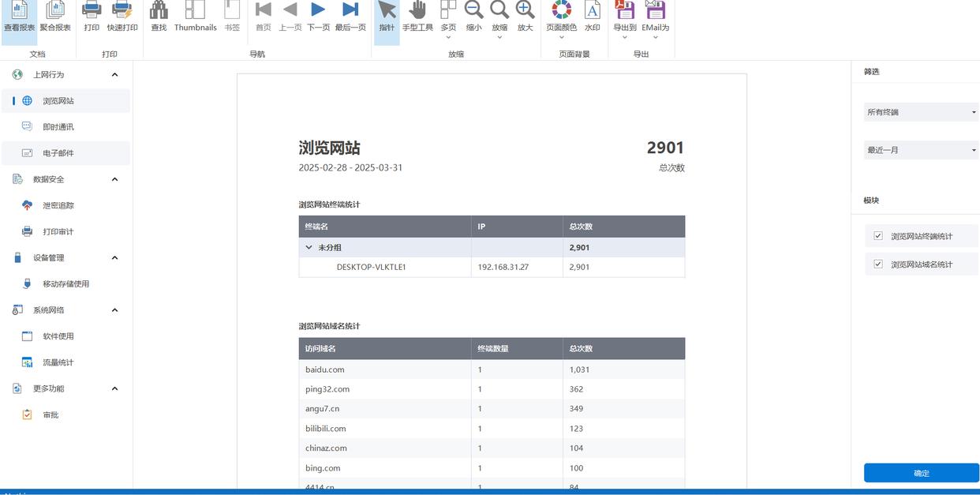Collapse the 系统网络 section
The image size is (980, 495).
(x=114, y=310)
